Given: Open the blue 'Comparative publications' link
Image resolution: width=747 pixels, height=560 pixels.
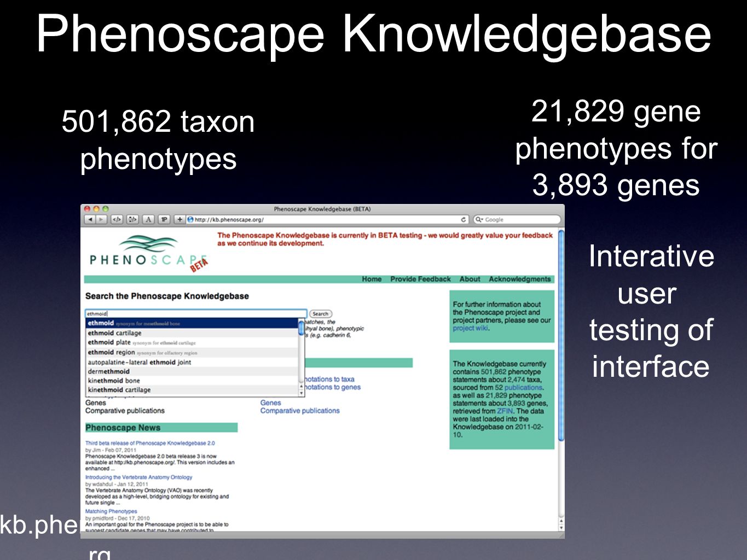Looking at the screenshot, I should [300, 411].
